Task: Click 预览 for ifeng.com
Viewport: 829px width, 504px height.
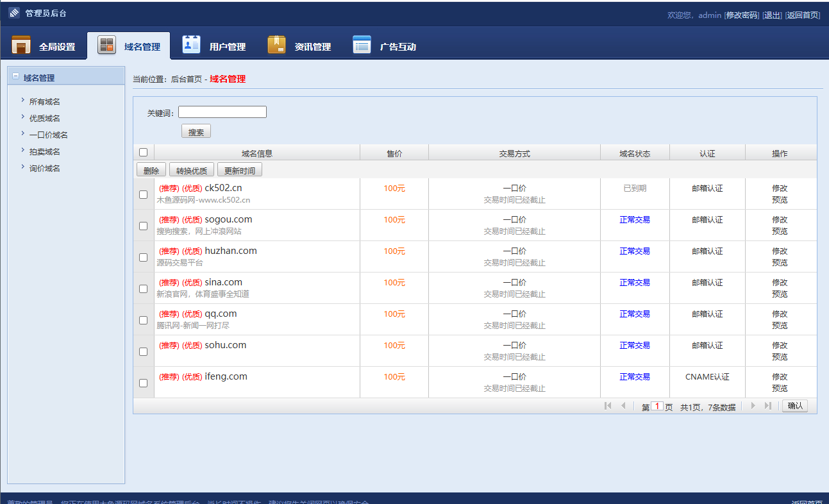Action: [x=780, y=389]
